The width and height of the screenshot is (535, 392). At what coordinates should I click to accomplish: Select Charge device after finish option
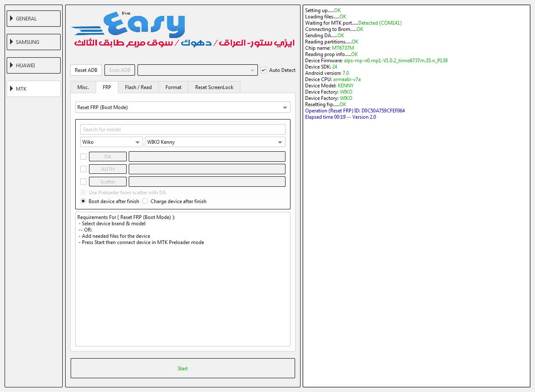[174, 201]
